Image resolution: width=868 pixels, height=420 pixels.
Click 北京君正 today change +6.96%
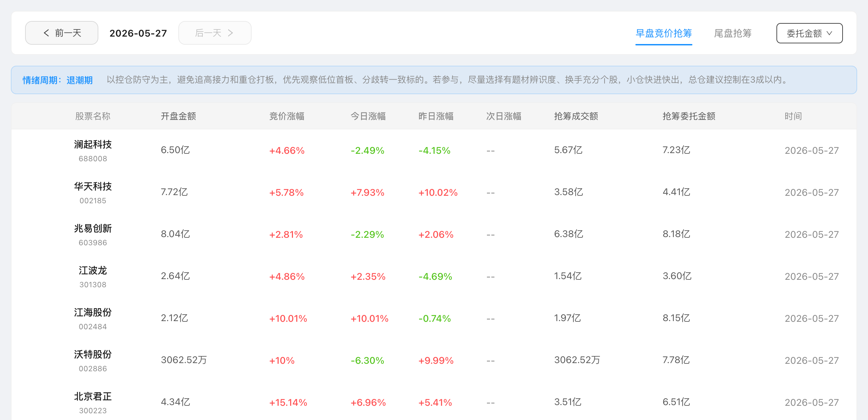pos(368,402)
